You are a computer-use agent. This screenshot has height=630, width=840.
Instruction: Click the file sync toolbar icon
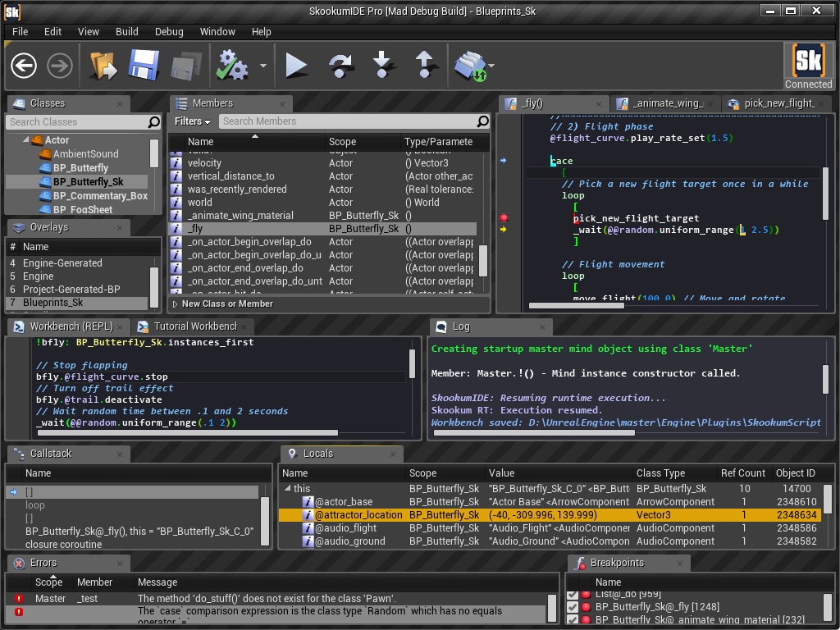[470, 66]
